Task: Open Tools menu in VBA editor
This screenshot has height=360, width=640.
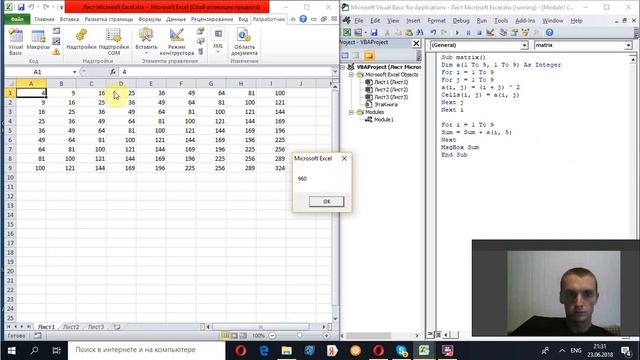Action: [501, 20]
